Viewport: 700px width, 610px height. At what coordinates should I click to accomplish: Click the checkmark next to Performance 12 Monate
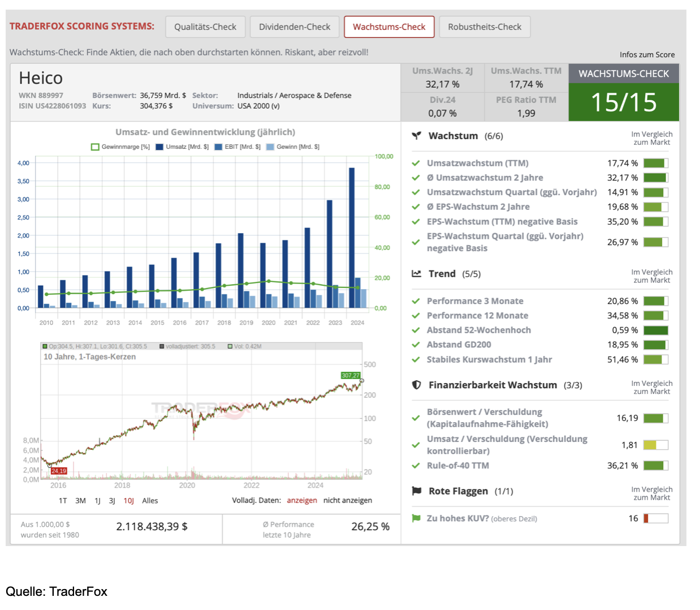click(x=416, y=316)
